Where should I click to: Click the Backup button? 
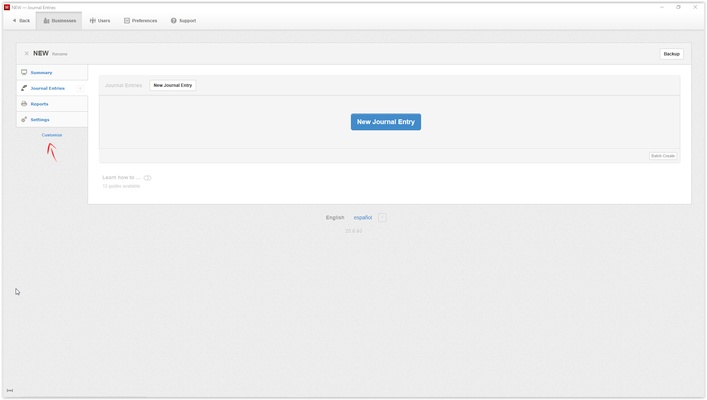671,54
